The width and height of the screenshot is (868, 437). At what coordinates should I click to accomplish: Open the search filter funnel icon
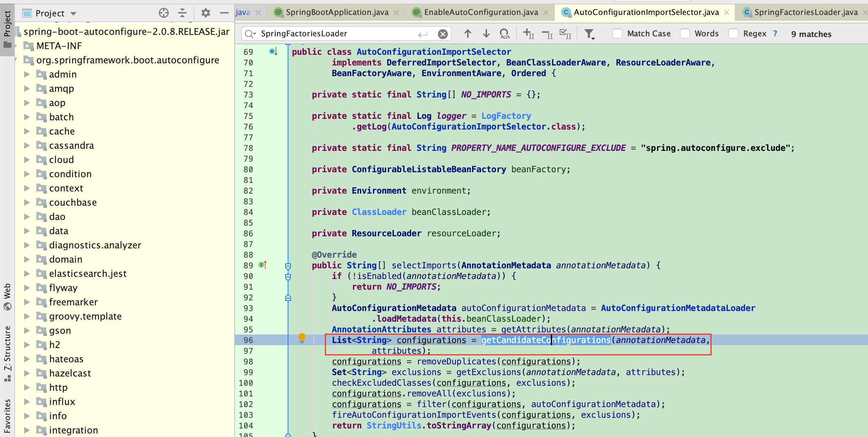click(589, 34)
